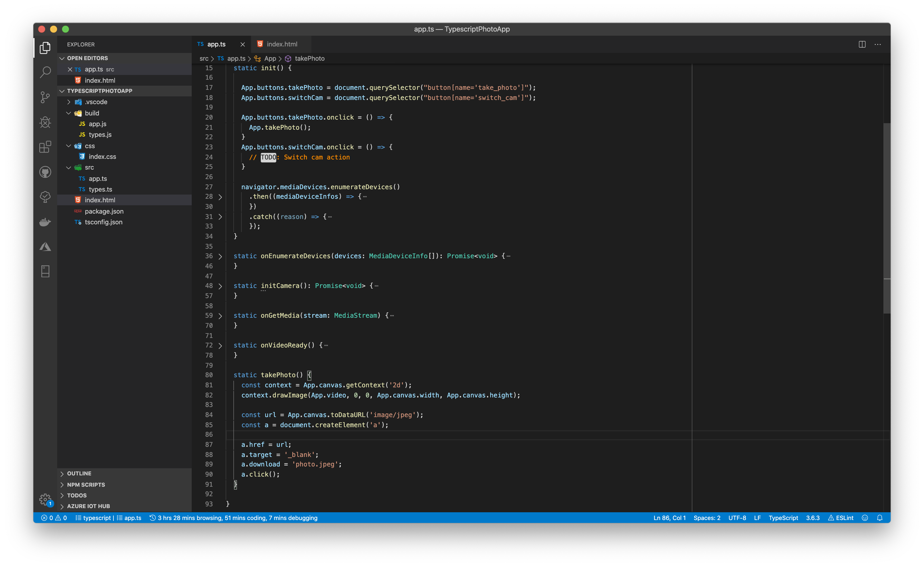Unfold the collapsed initCamera method
This screenshot has height=567, width=924.
point(220,286)
